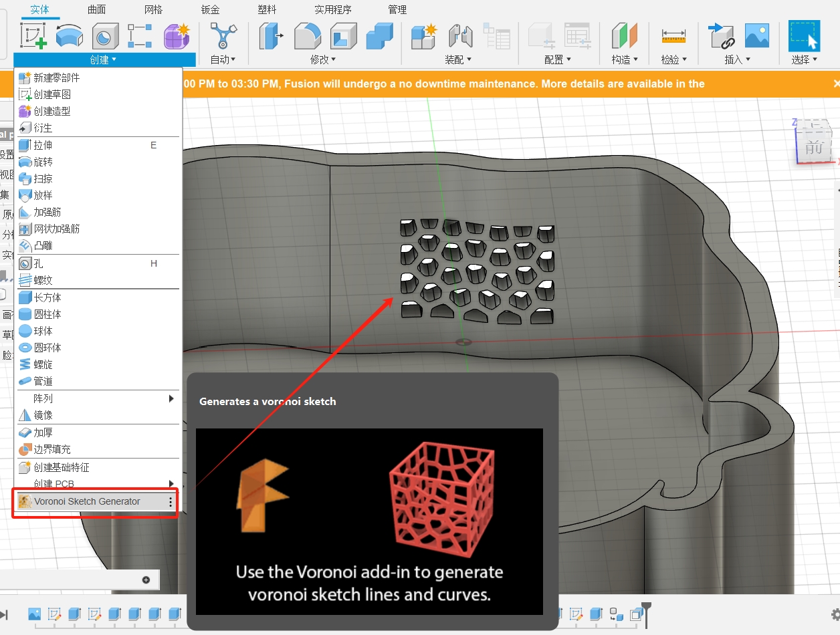This screenshot has height=635, width=840.
Task: Open the 检验 dropdown
Action: [x=674, y=59]
